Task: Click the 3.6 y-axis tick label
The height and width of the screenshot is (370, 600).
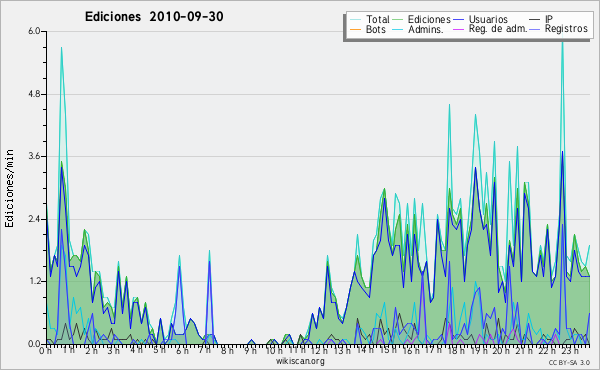Action: click(34, 156)
